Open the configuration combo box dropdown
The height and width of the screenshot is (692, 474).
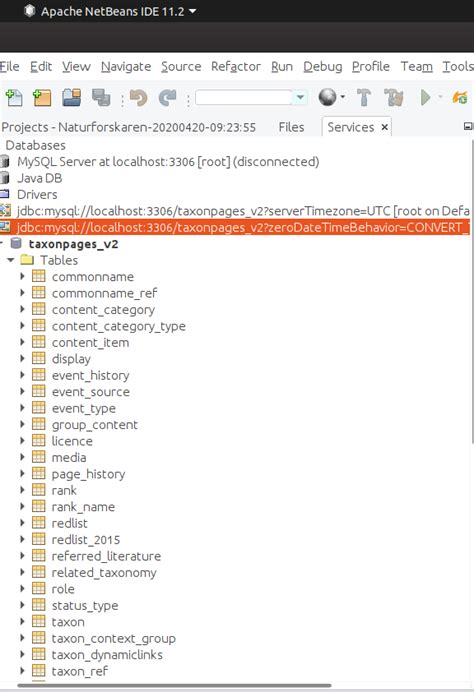click(x=300, y=98)
